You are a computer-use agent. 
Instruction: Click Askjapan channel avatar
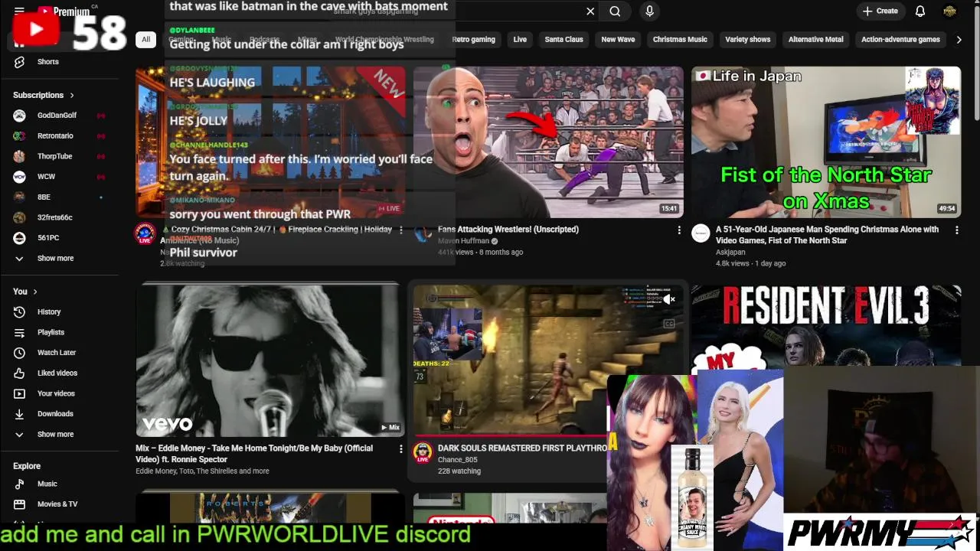click(x=701, y=234)
